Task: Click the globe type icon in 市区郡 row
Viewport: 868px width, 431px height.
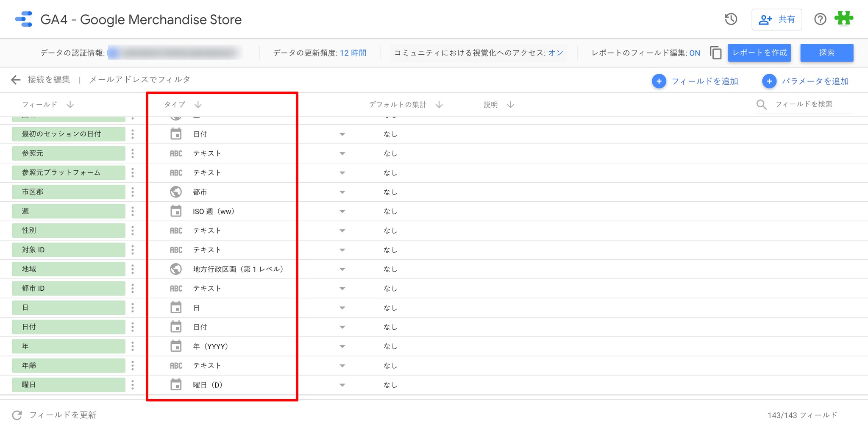Action: 176,192
